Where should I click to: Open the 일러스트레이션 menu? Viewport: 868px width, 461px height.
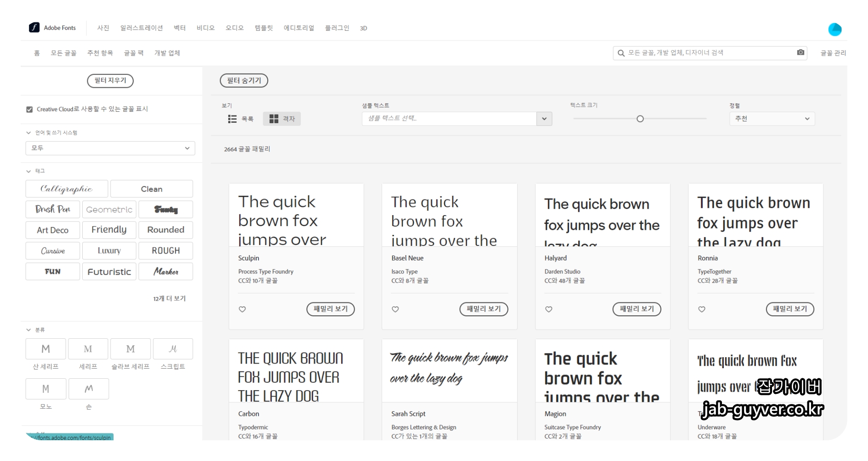[141, 28]
